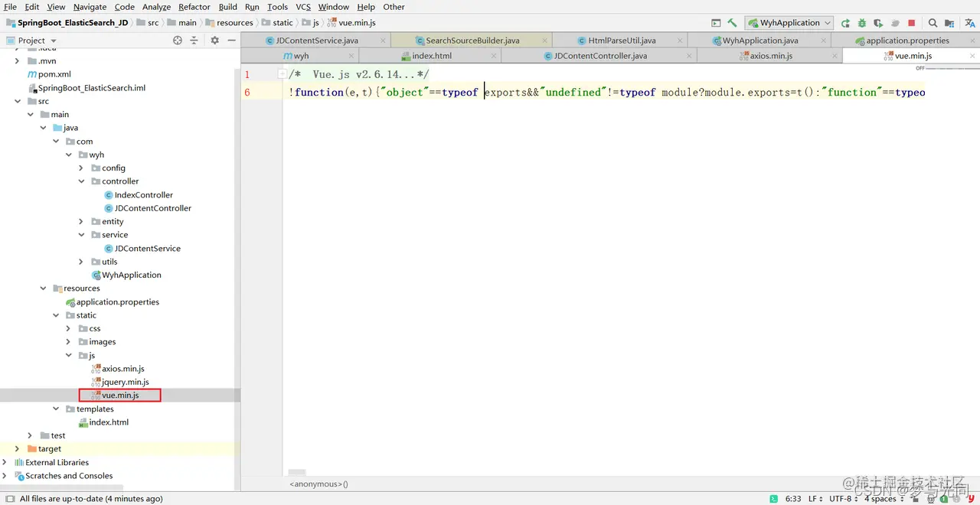
Task: Click the Translate icon in the toolbar
Action: (x=969, y=23)
